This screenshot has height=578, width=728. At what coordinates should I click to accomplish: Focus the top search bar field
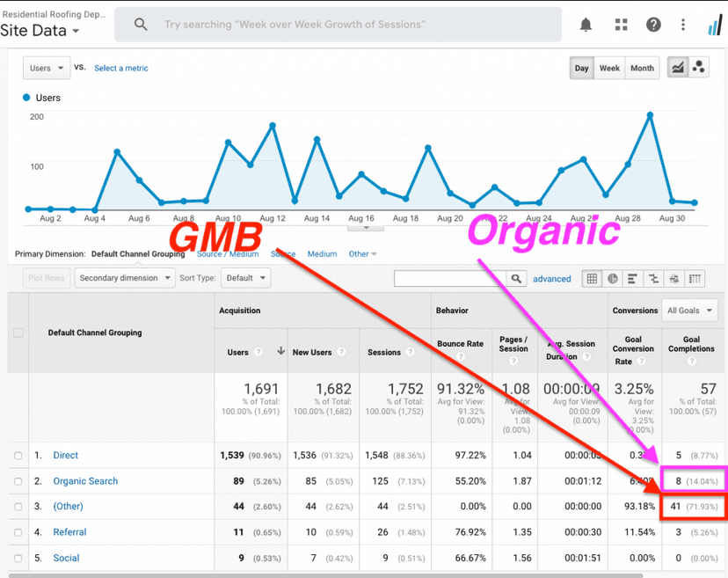352,25
